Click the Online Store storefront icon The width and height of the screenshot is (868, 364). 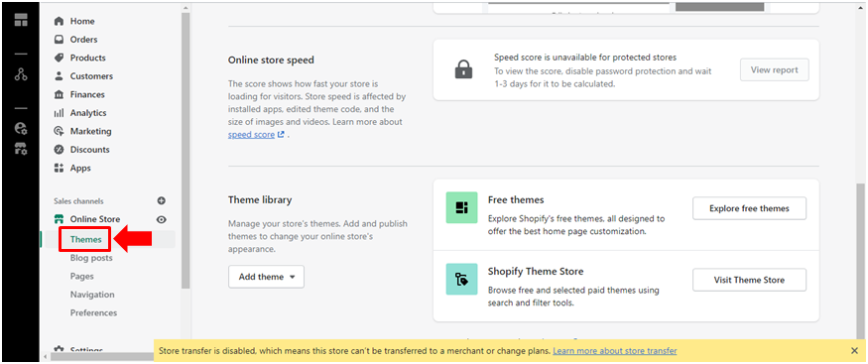(x=59, y=219)
